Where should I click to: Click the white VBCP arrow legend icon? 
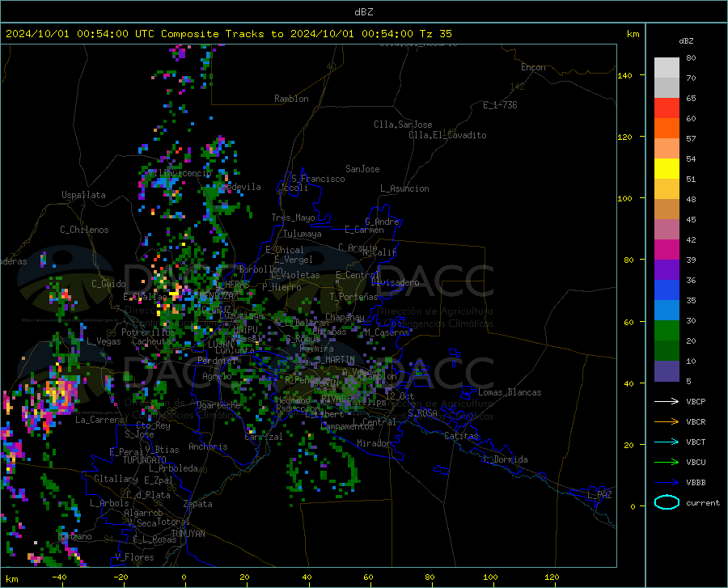(x=667, y=401)
